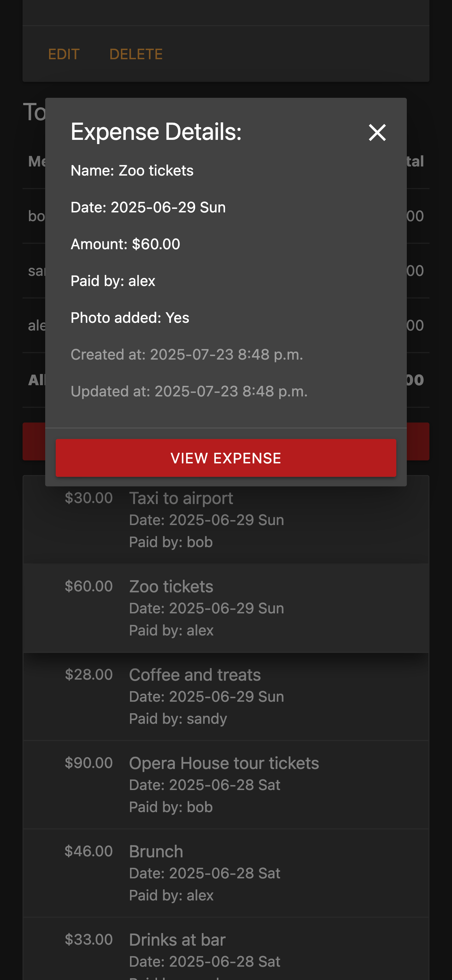Viewport: 452px width, 980px height.
Task: Open the Brunch expense entry
Action: click(226, 873)
